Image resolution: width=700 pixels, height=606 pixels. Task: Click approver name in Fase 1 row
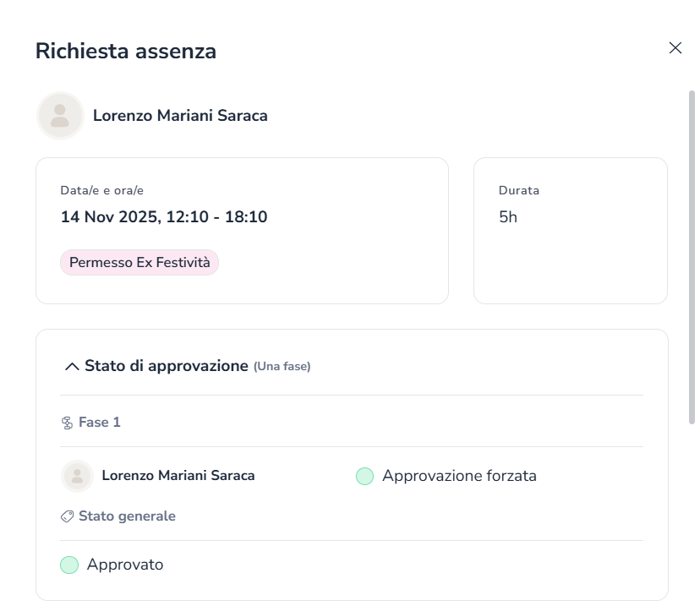click(x=178, y=476)
